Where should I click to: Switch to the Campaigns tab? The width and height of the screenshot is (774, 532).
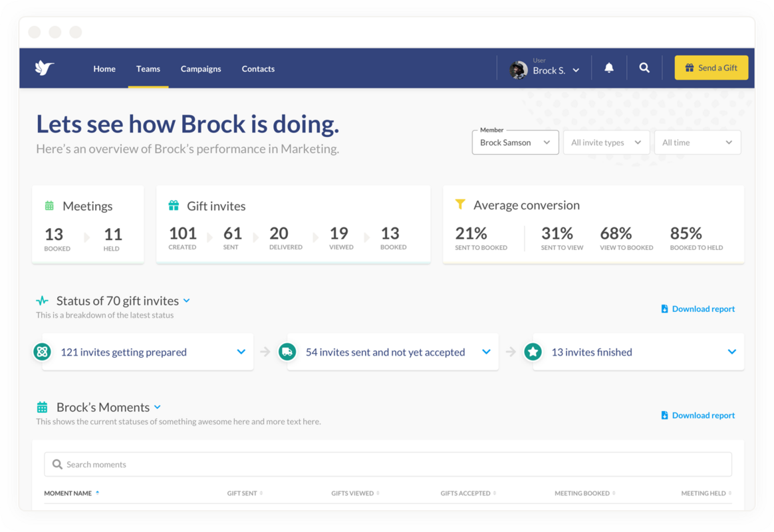coord(201,68)
